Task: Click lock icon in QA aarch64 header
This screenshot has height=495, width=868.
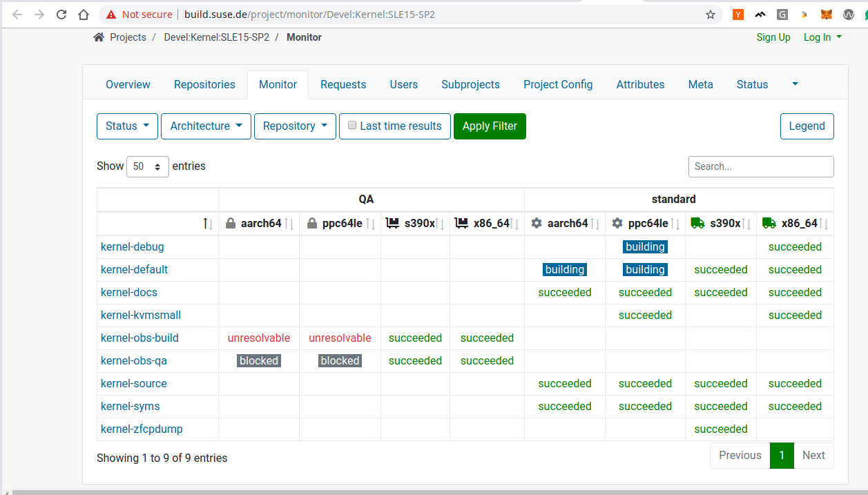Action: [231, 223]
